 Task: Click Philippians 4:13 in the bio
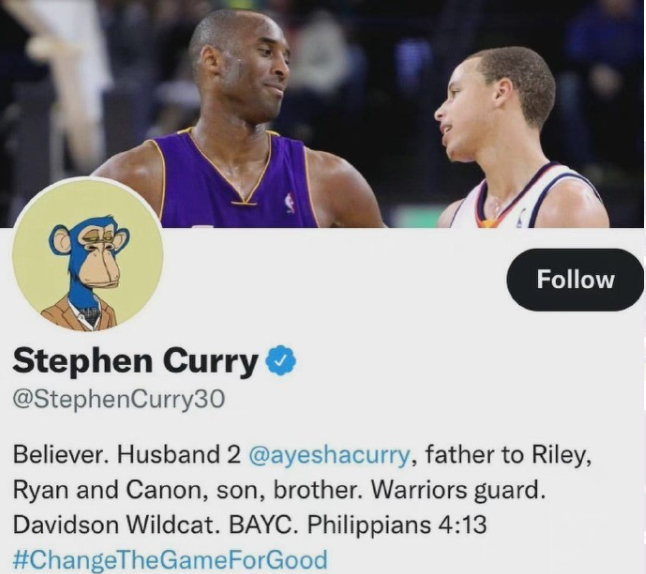coord(397,525)
